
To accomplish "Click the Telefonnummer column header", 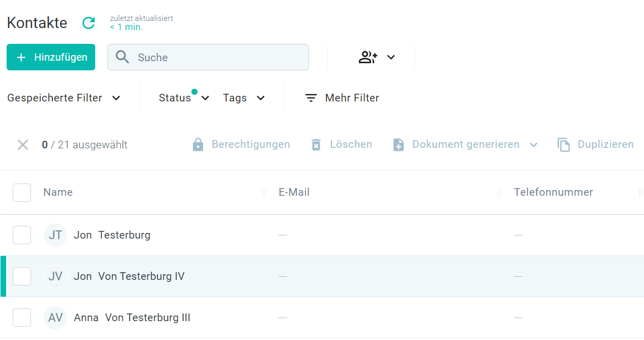I will [x=553, y=192].
